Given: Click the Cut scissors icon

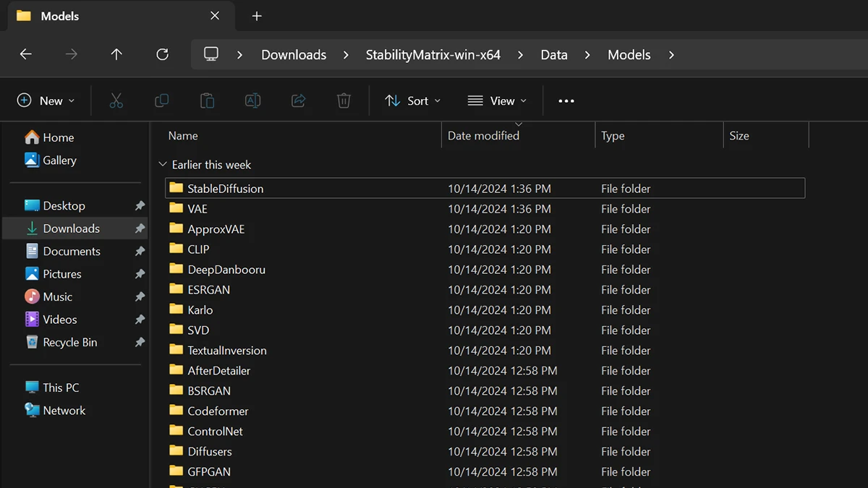Looking at the screenshot, I should point(116,101).
